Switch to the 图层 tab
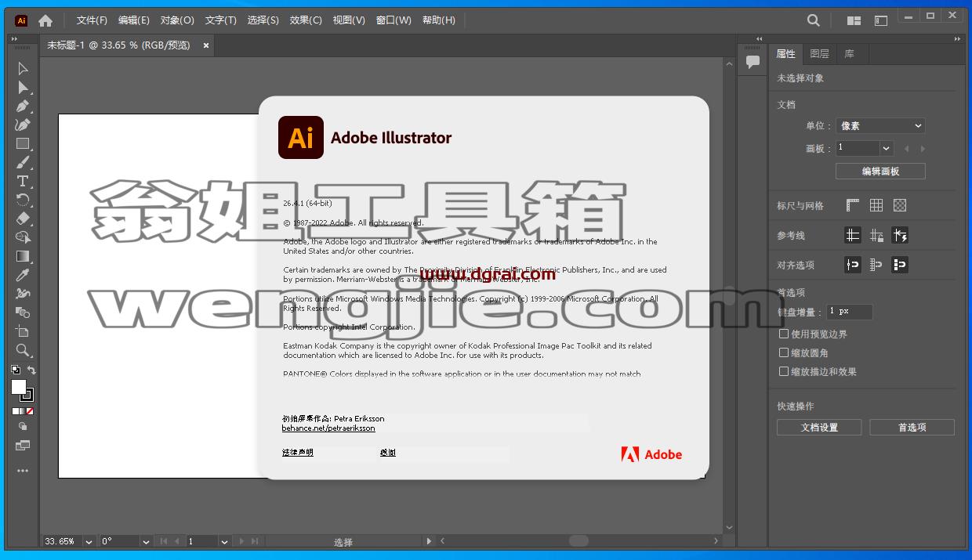Viewport: 972px width, 560px height. click(819, 54)
